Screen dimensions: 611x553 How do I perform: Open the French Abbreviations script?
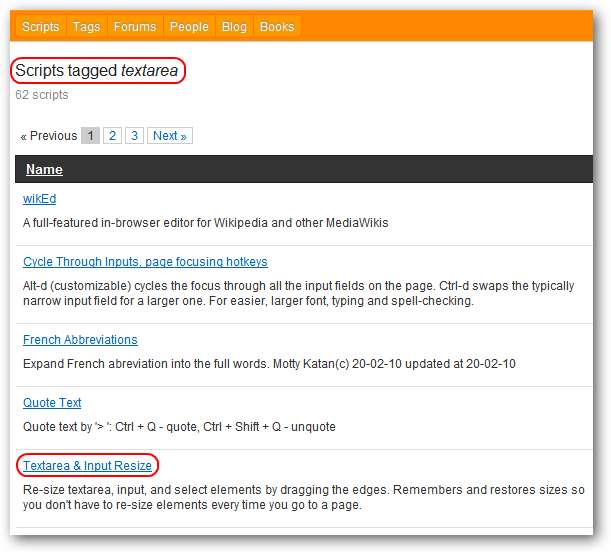pos(80,340)
